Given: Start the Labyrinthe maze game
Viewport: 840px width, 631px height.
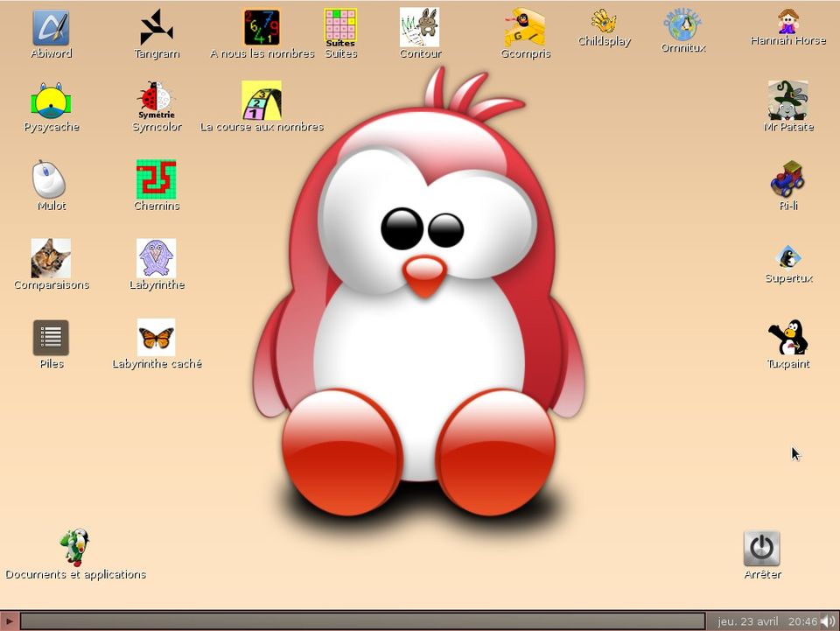Looking at the screenshot, I should [156, 259].
